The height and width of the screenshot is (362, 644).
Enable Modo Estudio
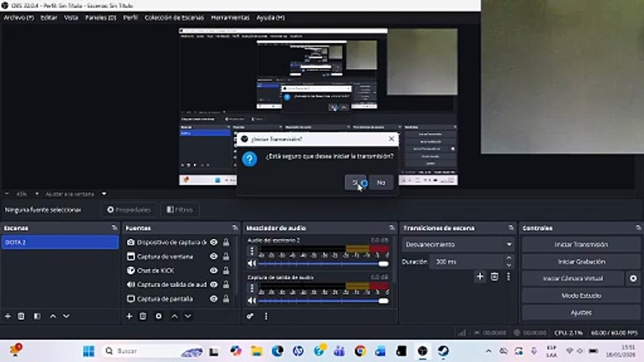point(581,296)
